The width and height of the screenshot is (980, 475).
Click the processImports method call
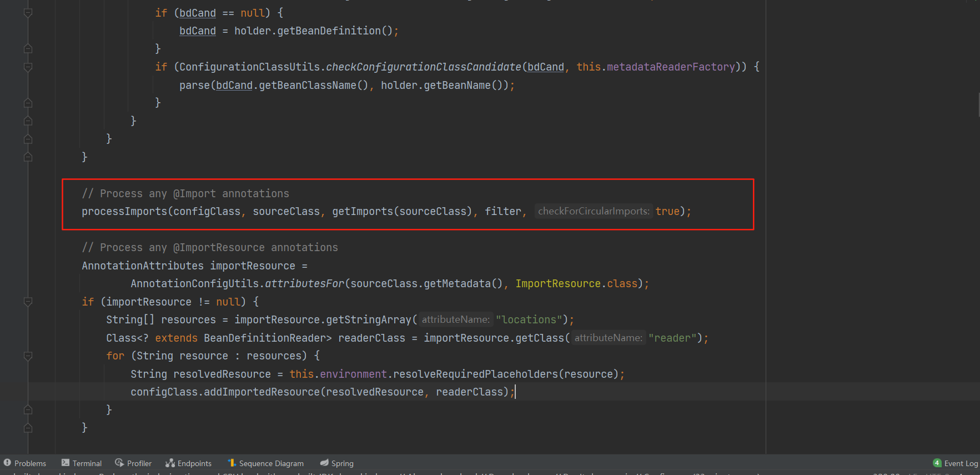pyautogui.click(x=124, y=211)
